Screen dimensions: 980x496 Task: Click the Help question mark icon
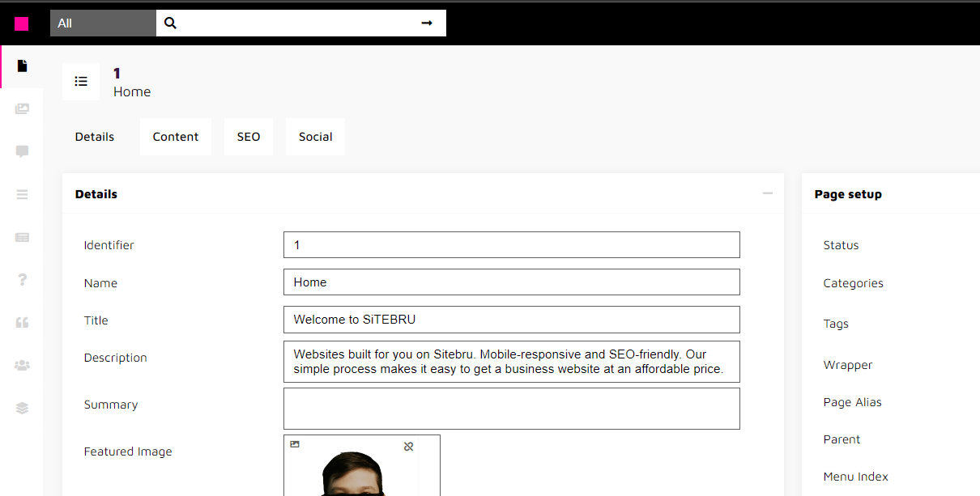point(21,279)
